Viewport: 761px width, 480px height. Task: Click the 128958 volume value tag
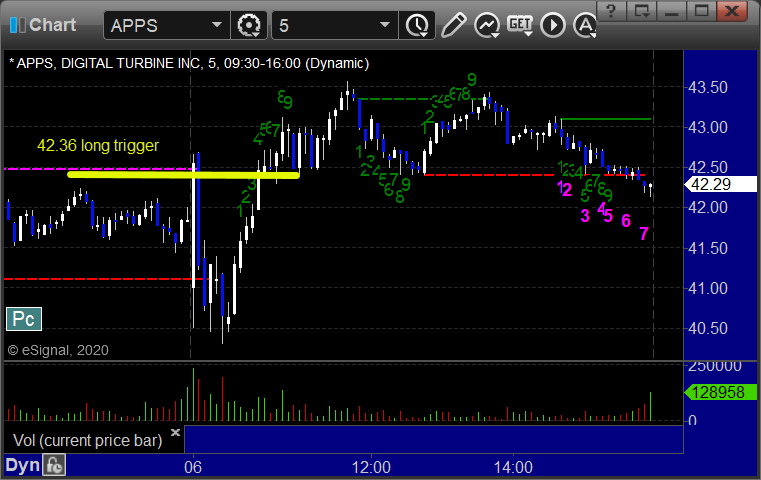coord(720,392)
